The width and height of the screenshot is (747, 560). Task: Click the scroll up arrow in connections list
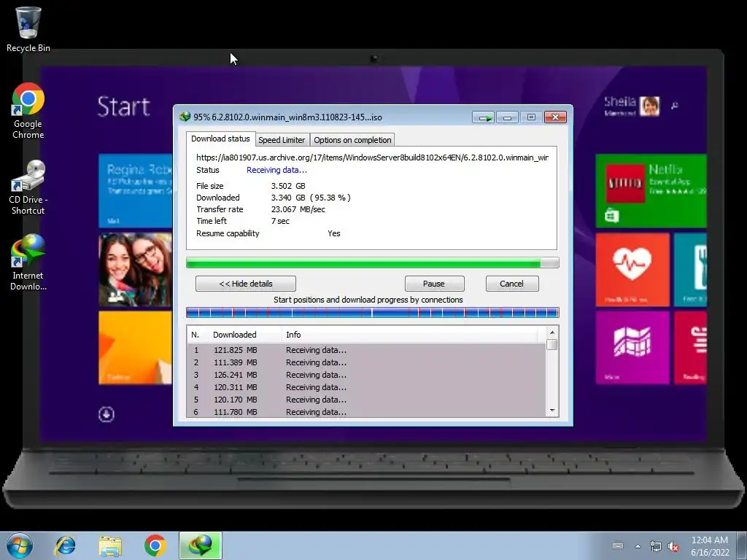pyautogui.click(x=552, y=332)
